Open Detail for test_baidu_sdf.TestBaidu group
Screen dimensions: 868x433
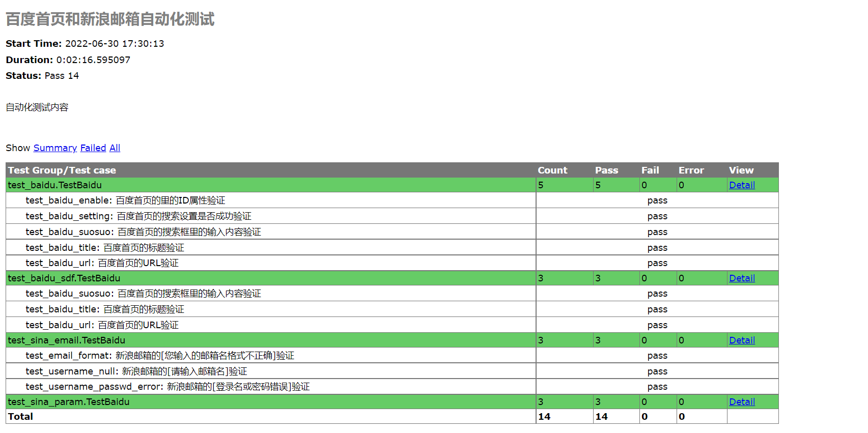(742, 278)
